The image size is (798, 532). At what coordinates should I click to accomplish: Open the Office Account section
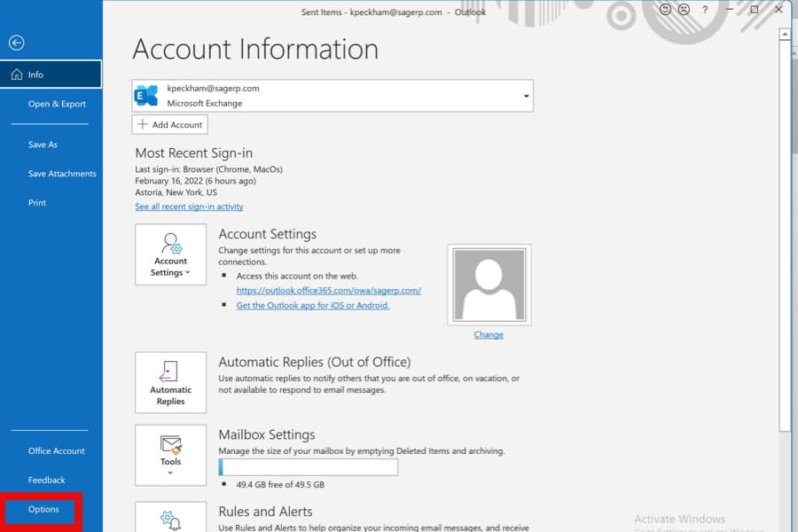point(55,450)
